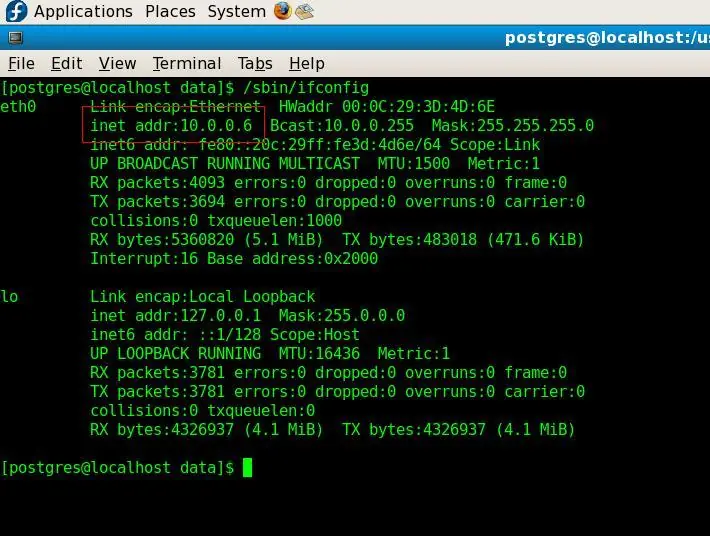Image resolution: width=710 pixels, height=536 pixels.
Task: Open the Places menu
Action: point(170,12)
